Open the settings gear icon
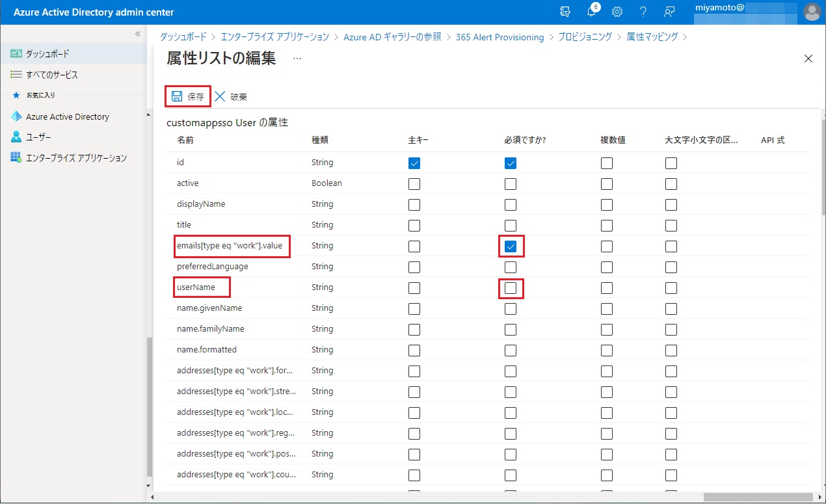The height and width of the screenshot is (504, 826). pyautogui.click(x=617, y=12)
